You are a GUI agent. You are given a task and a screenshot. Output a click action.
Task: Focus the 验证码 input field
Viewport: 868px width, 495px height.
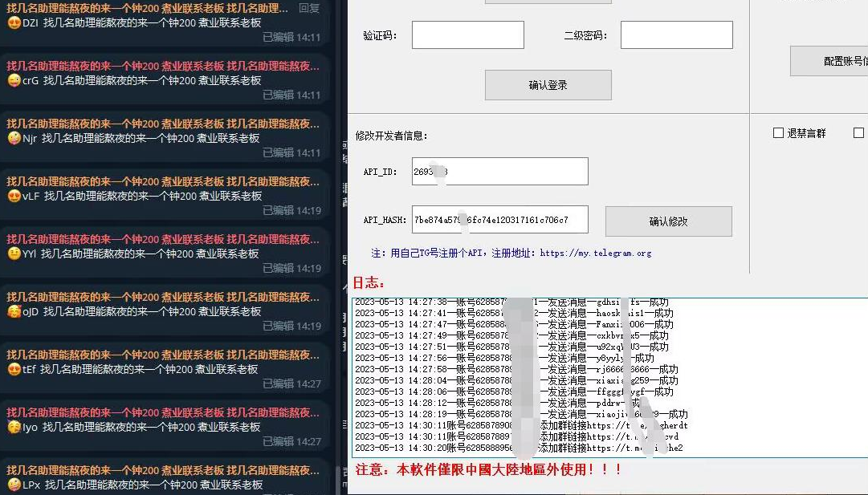(x=467, y=35)
